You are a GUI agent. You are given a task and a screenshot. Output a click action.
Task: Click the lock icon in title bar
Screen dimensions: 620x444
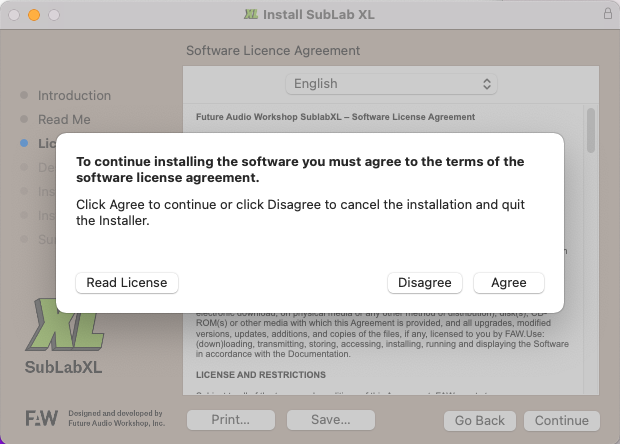[x=608, y=14]
